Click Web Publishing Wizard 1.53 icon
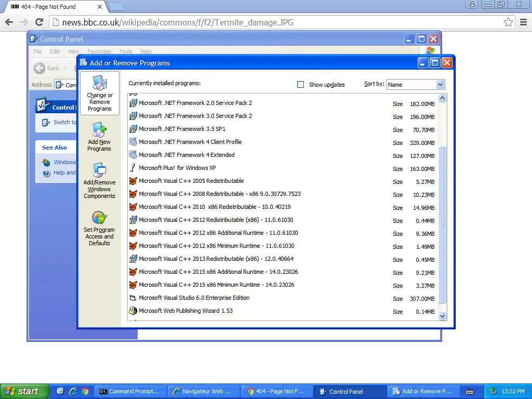The width and height of the screenshot is (532, 399). coord(133,311)
